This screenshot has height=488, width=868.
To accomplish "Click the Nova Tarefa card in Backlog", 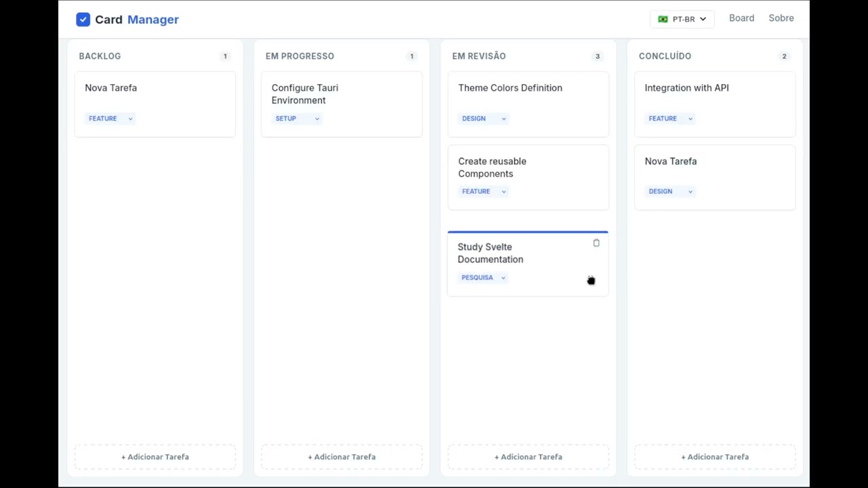I will coord(155,95).
